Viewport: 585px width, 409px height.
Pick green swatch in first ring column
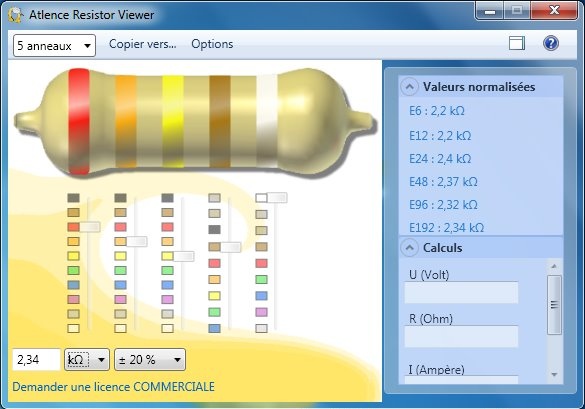pyautogui.click(x=73, y=270)
